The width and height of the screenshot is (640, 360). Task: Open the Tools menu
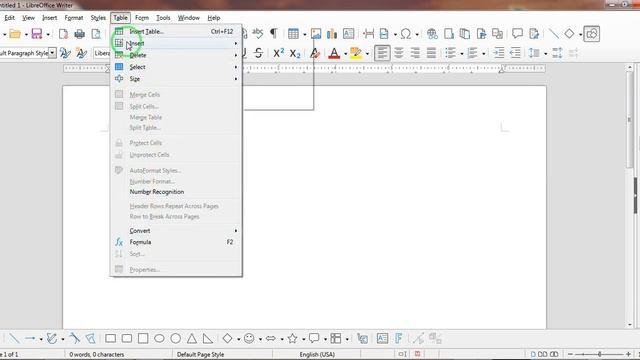click(x=163, y=18)
